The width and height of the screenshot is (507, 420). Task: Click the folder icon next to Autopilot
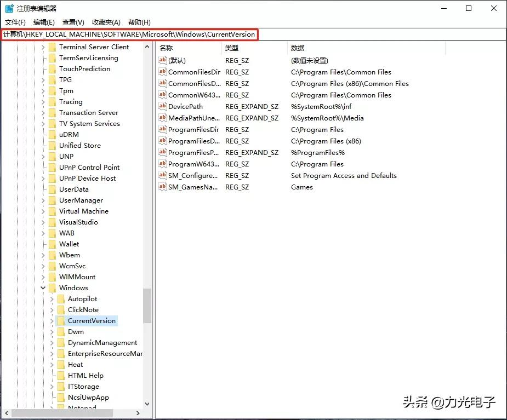pyautogui.click(x=61, y=299)
